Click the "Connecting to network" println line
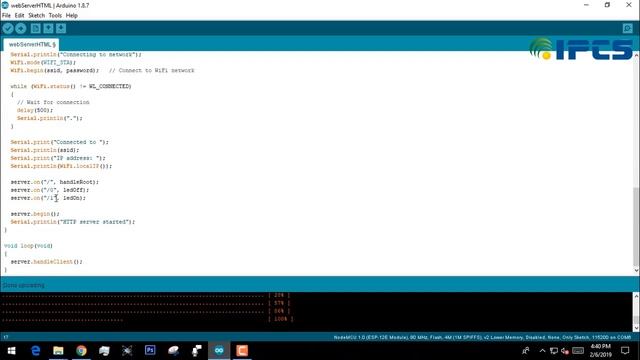640x360 pixels. (x=76, y=54)
